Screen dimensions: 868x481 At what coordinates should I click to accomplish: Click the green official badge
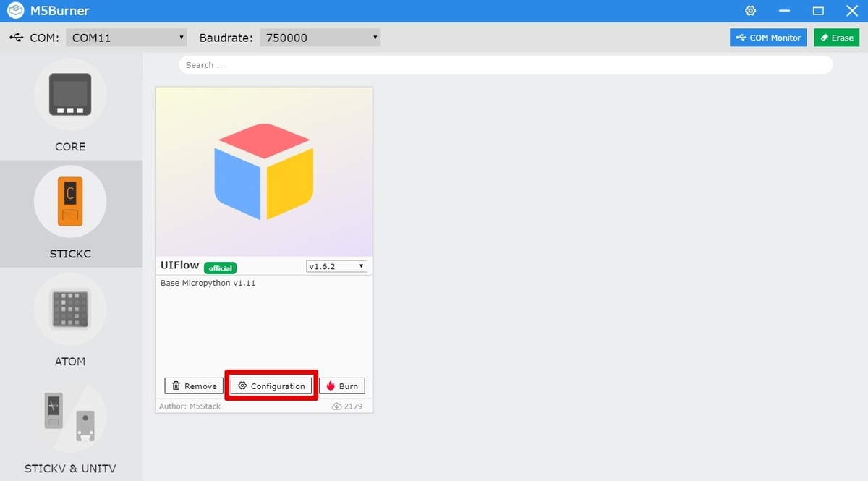[x=220, y=268]
